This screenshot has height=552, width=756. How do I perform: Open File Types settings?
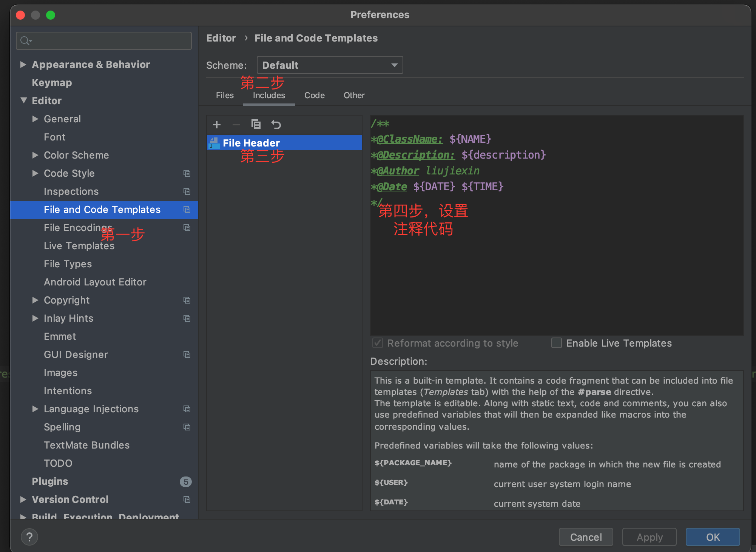click(x=68, y=264)
